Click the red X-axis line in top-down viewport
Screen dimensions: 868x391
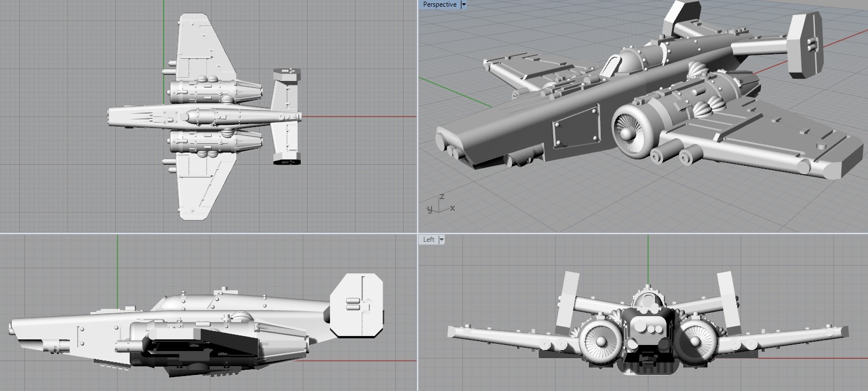(361, 117)
